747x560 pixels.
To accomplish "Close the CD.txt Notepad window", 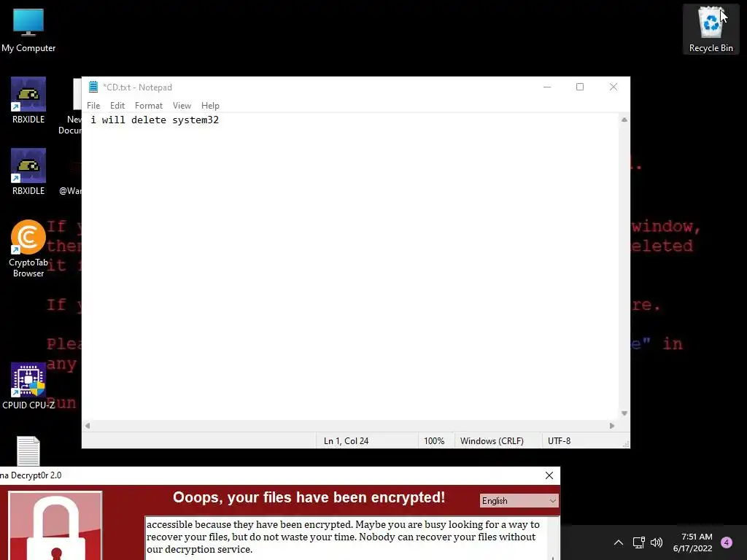I will pos(614,87).
